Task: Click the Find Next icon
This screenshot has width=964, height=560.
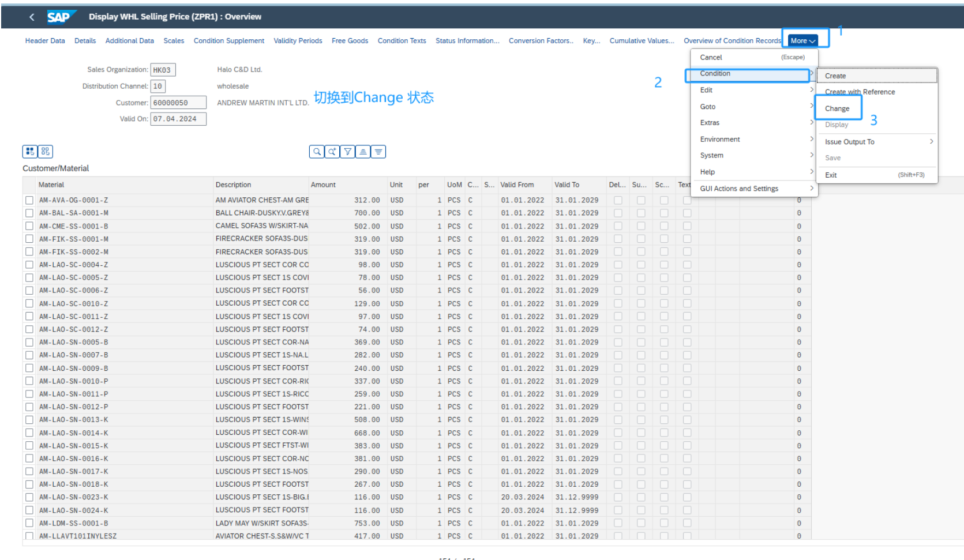Action: pyautogui.click(x=332, y=152)
